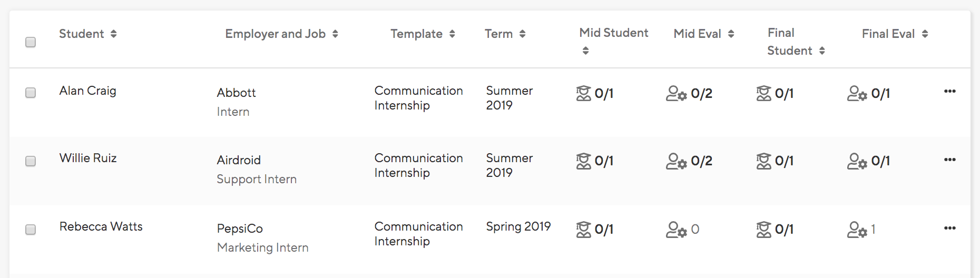Click Willie Ruiz's Final Eval person-gear icon
Viewport: 980px width, 278px height.
[x=857, y=161]
